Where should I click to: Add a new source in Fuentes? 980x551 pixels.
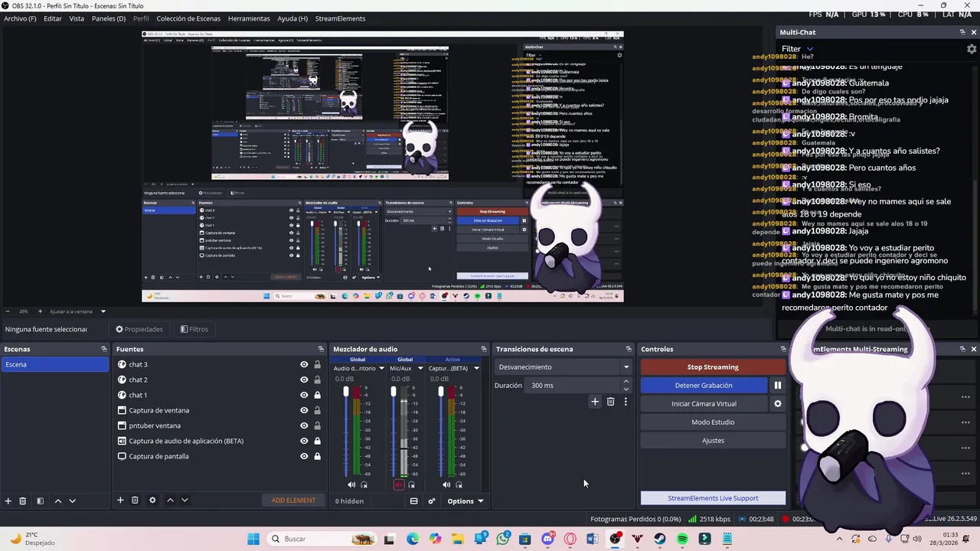(x=120, y=500)
